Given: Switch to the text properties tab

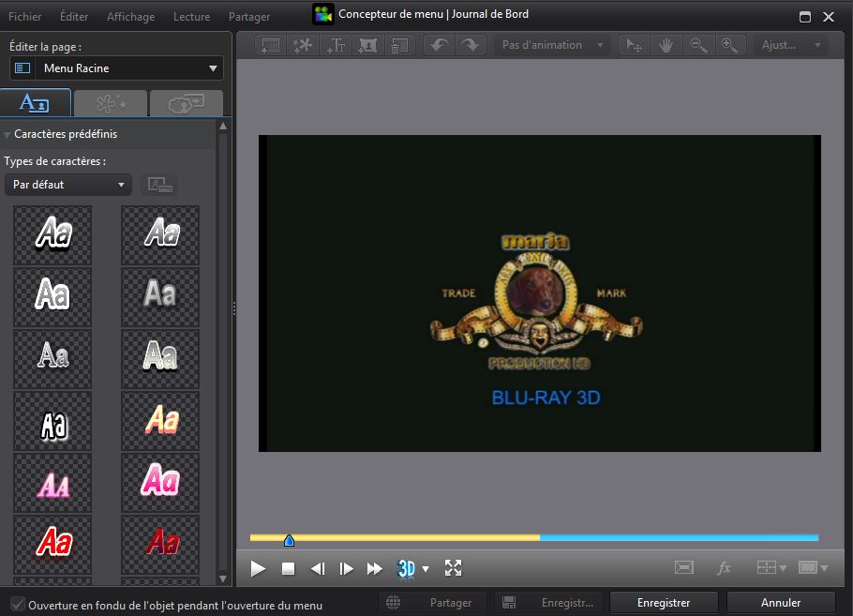Looking at the screenshot, I should pyautogui.click(x=36, y=103).
